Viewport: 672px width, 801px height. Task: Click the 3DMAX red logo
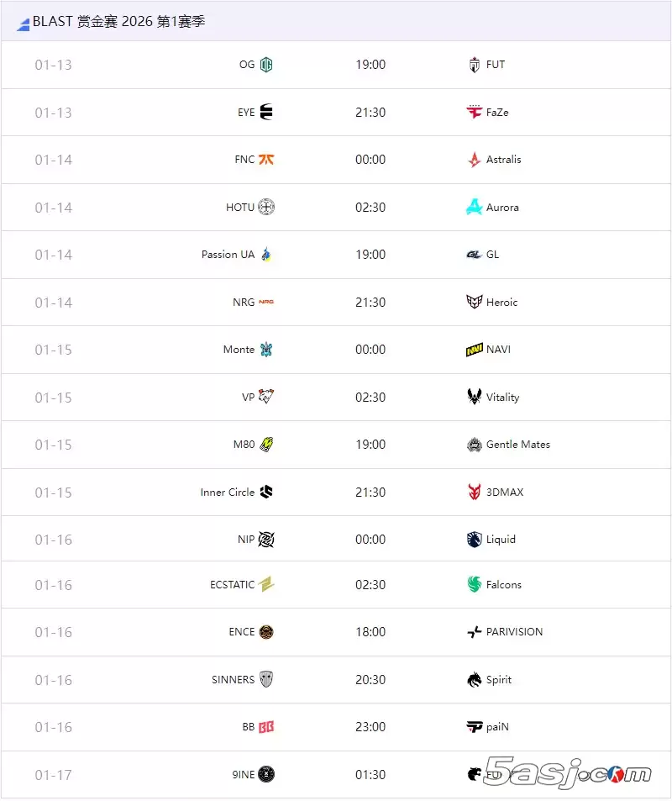475,492
